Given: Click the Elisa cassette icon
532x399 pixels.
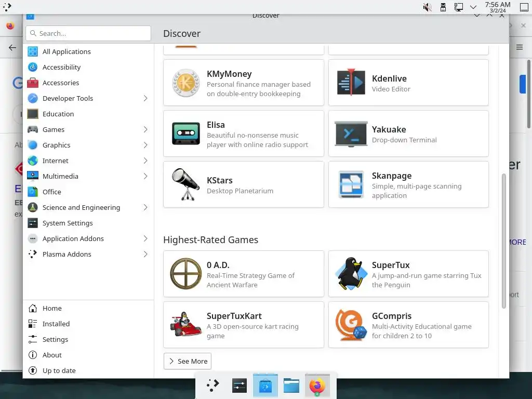Looking at the screenshot, I should point(185,134).
